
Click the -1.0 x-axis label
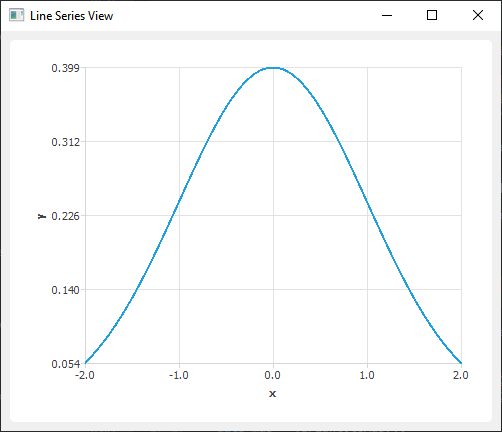pos(179,375)
